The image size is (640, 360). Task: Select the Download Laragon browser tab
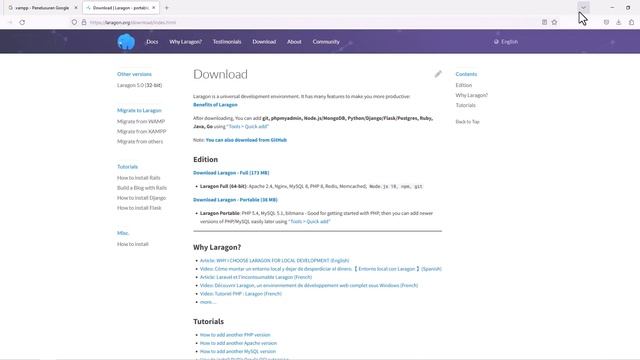point(120,8)
